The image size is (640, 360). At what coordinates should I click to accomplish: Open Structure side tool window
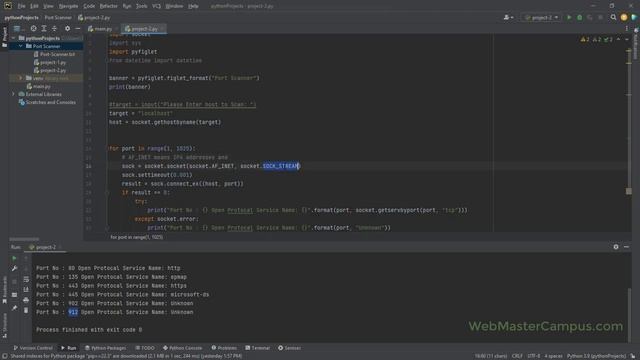(4, 325)
